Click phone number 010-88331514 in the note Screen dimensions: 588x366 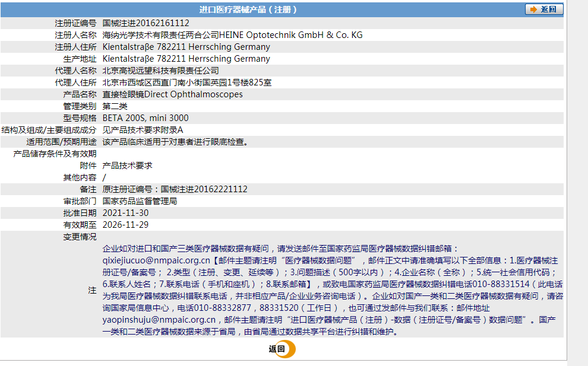[501, 284]
